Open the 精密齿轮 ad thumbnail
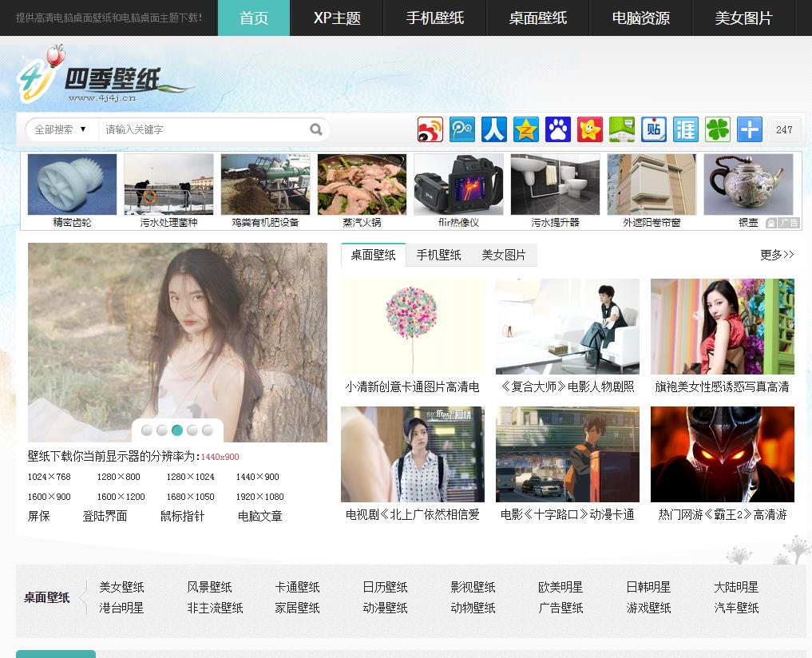Screen dimensions: 812x658 72,184
